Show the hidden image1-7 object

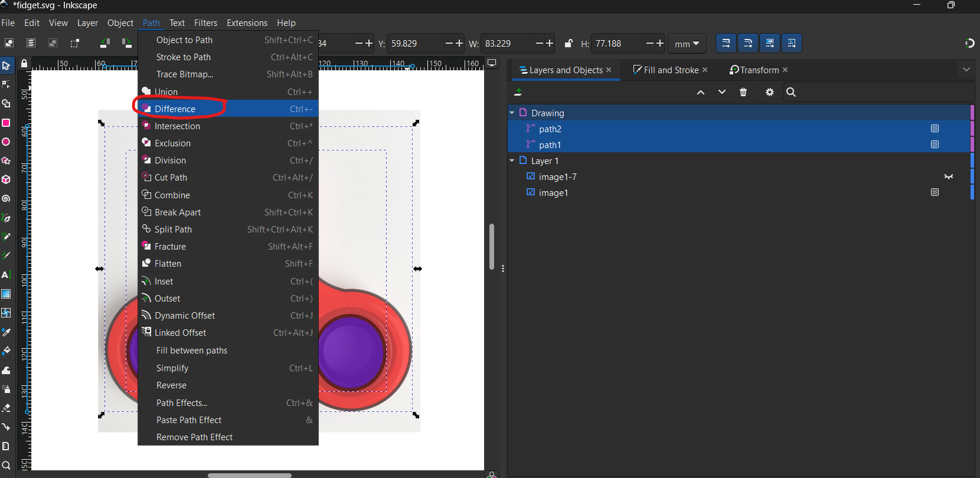(948, 176)
